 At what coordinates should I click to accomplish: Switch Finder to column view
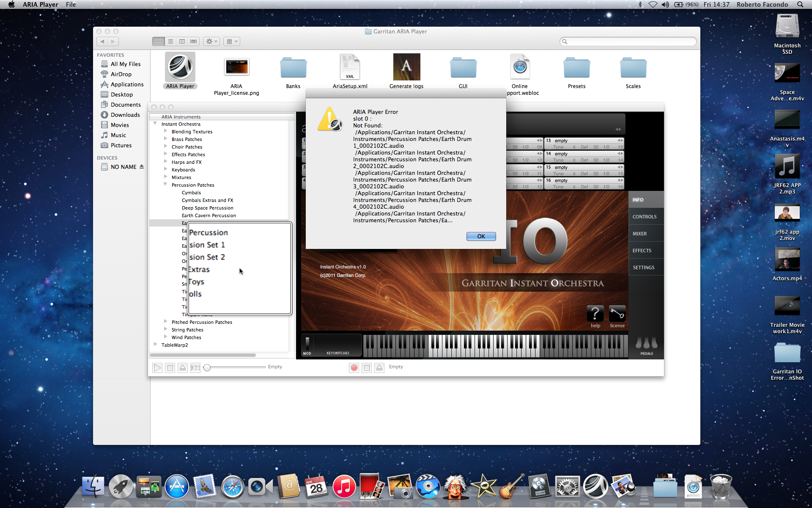point(182,41)
